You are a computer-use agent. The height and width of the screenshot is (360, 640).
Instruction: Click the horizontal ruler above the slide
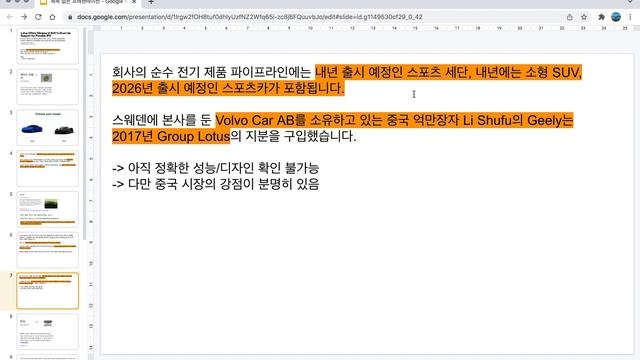coord(366,28)
